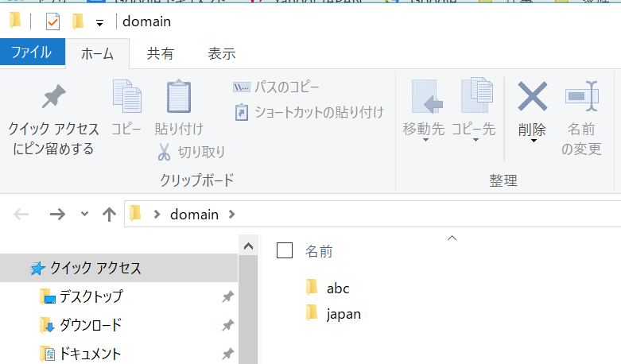Click the Copy documents icon in ribbon
621x364 pixels.
coord(126,96)
